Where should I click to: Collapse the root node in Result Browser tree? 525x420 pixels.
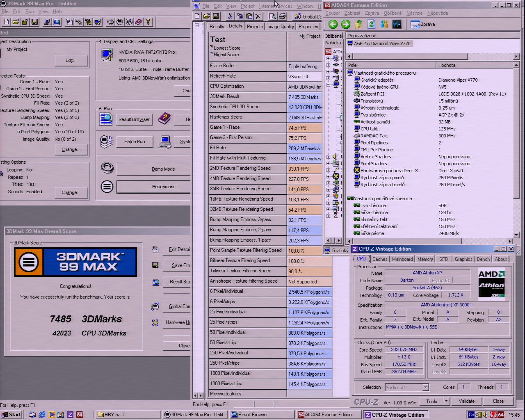point(196,25)
